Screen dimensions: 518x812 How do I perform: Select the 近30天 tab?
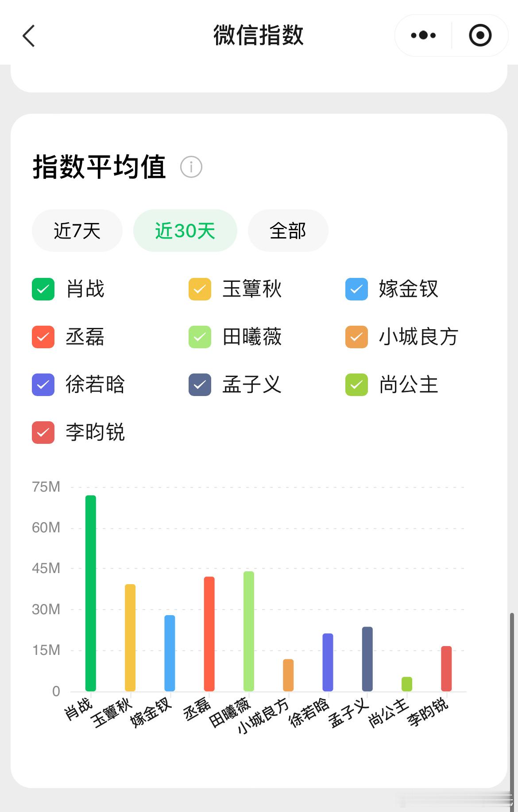[185, 231]
